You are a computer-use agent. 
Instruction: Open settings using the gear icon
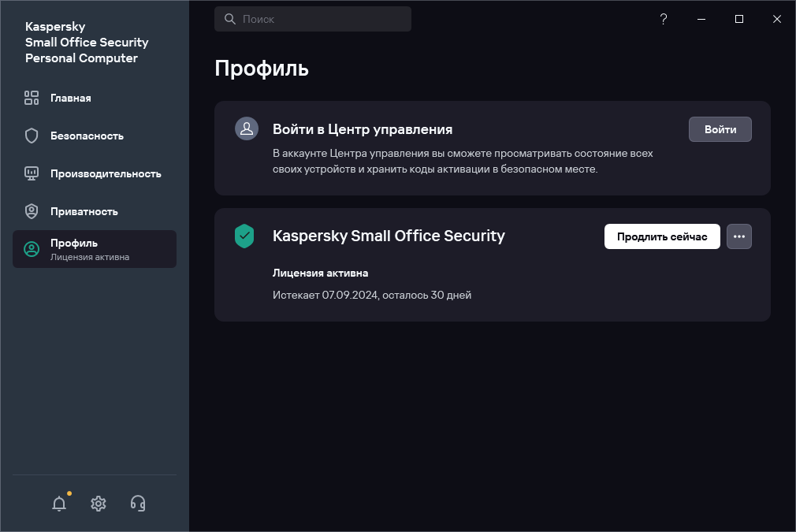(99, 504)
